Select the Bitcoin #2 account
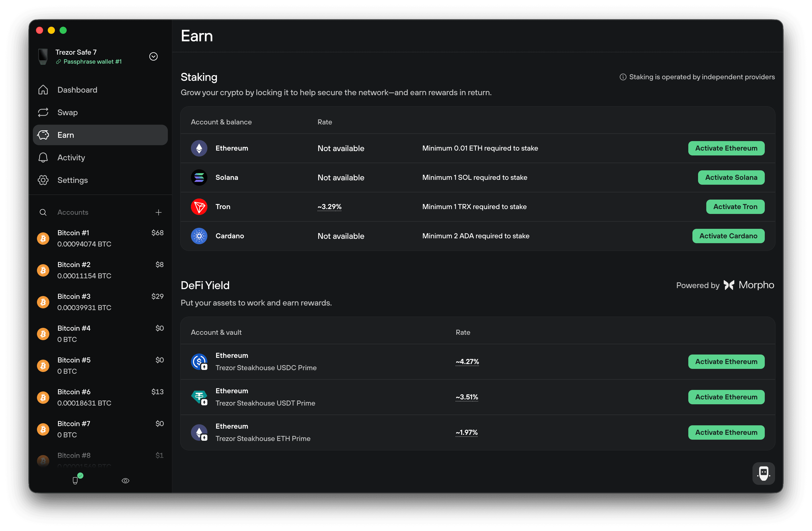Viewport: 812px width, 531px height. 100,270
